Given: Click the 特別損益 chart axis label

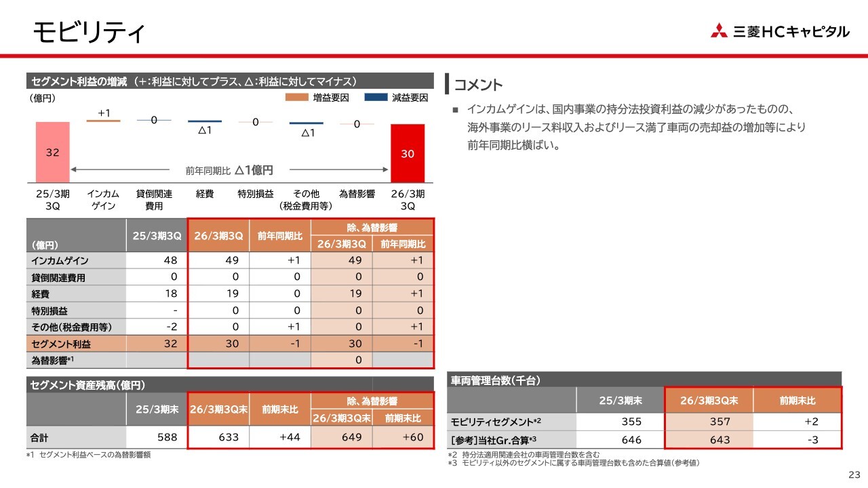Looking at the screenshot, I should tap(255, 194).
